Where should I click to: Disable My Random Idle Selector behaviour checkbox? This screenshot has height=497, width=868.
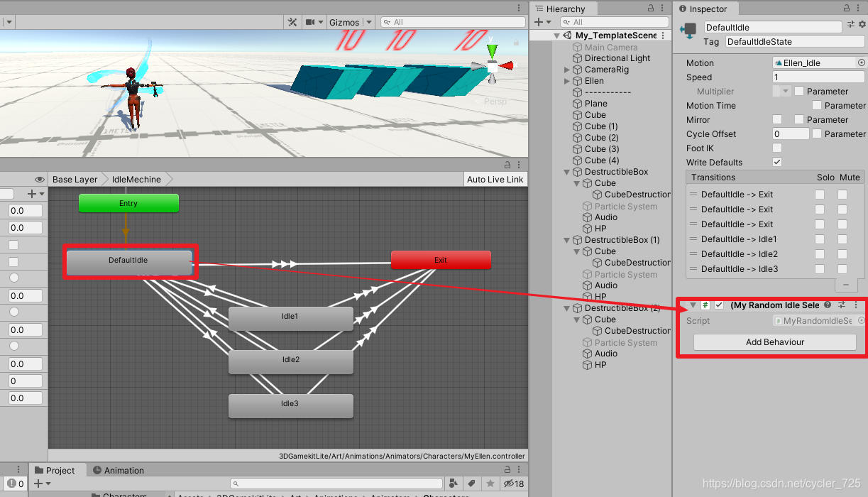pyautogui.click(x=719, y=305)
